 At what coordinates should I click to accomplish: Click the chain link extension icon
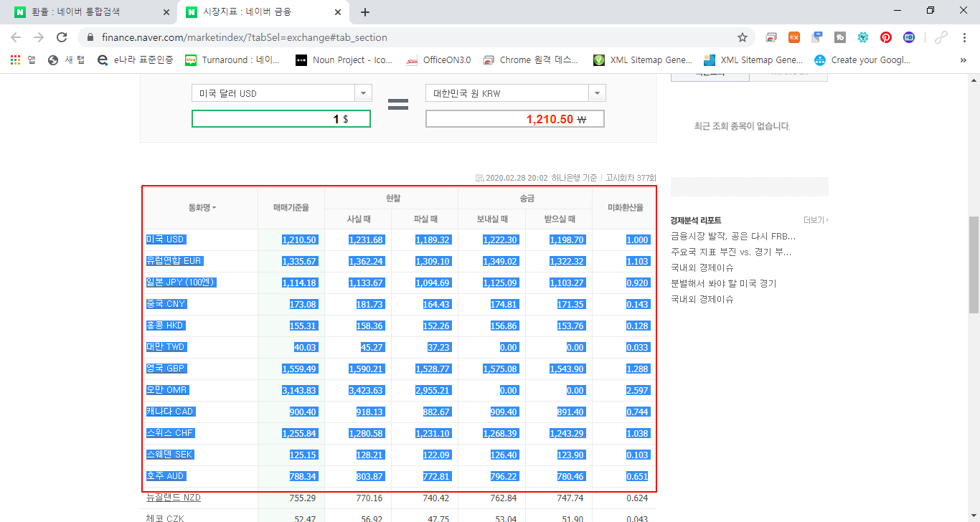tap(941, 37)
